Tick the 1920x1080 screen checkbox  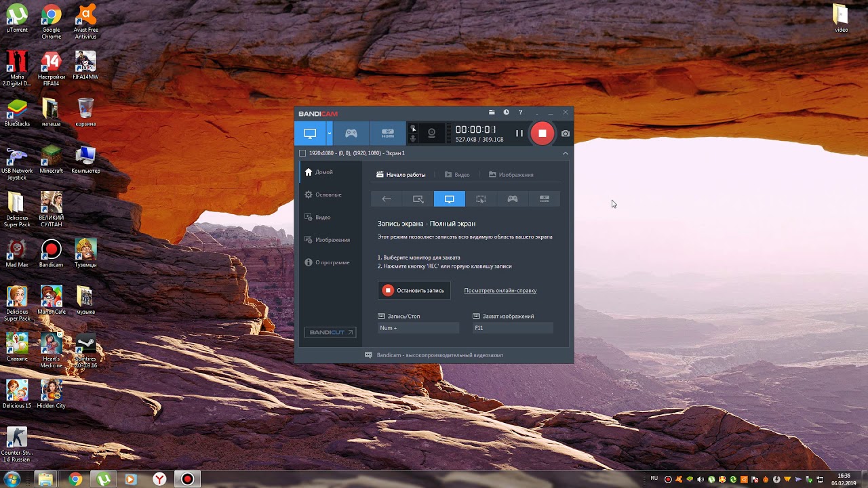[x=302, y=153]
